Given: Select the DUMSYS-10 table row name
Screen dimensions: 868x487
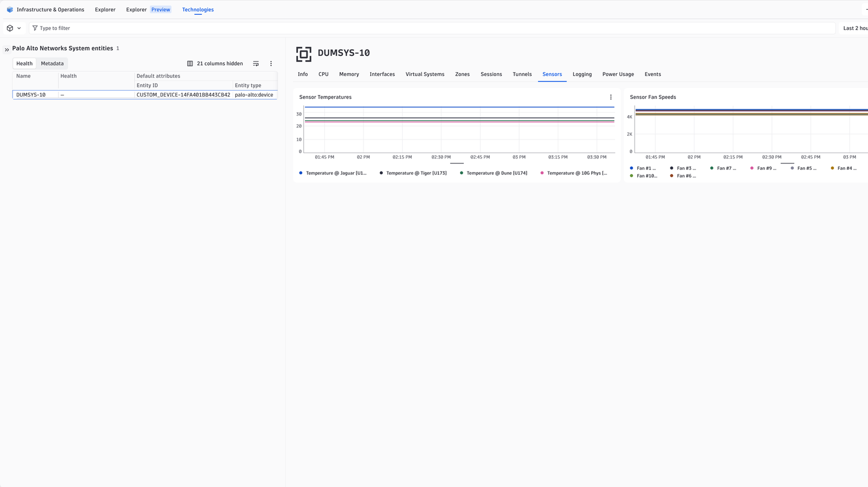Looking at the screenshot, I should (31, 95).
